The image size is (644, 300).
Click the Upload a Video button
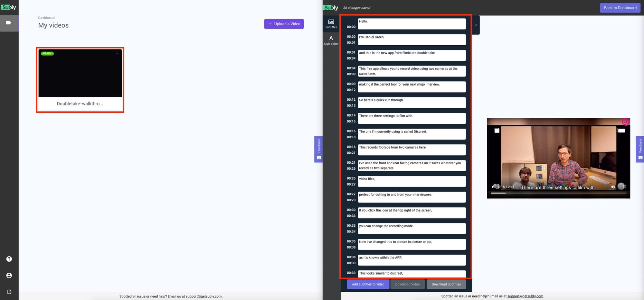pyautogui.click(x=284, y=24)
